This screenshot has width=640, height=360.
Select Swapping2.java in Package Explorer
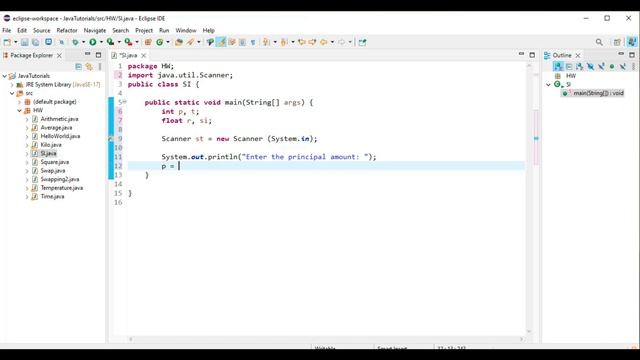coord(60,179)
